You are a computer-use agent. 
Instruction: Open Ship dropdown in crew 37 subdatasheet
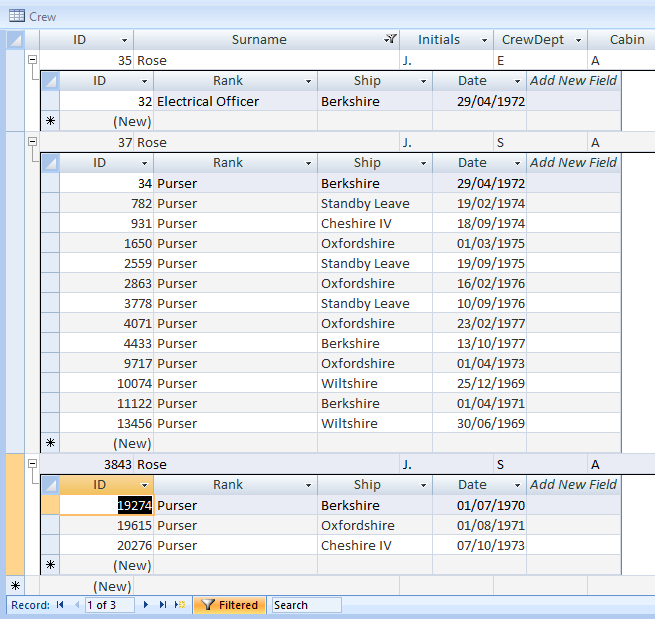pyautogui.click(x=423, y=163)
